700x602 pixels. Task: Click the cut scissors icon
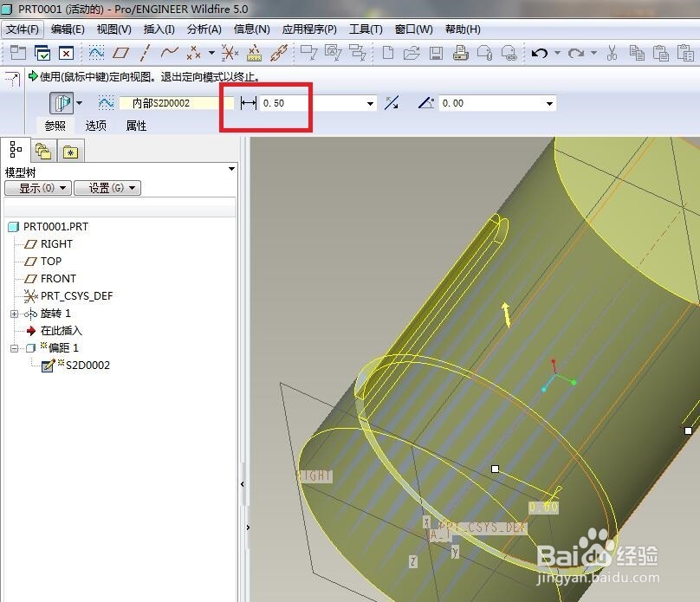[612, 53]
